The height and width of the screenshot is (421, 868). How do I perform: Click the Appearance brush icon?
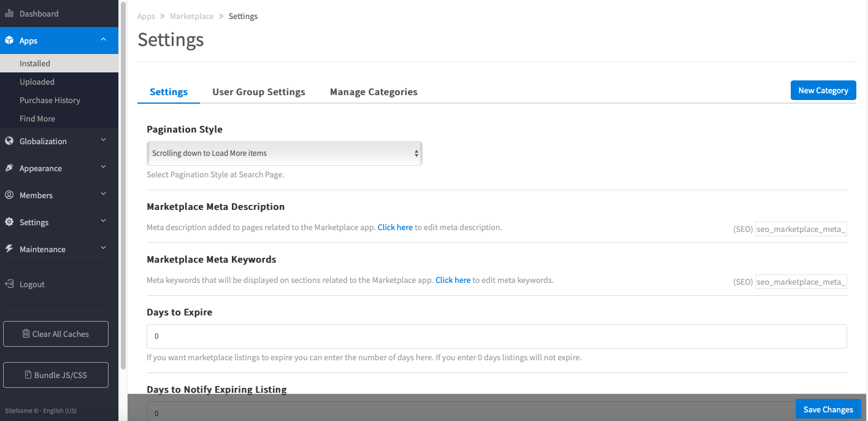tap(9, 168)
